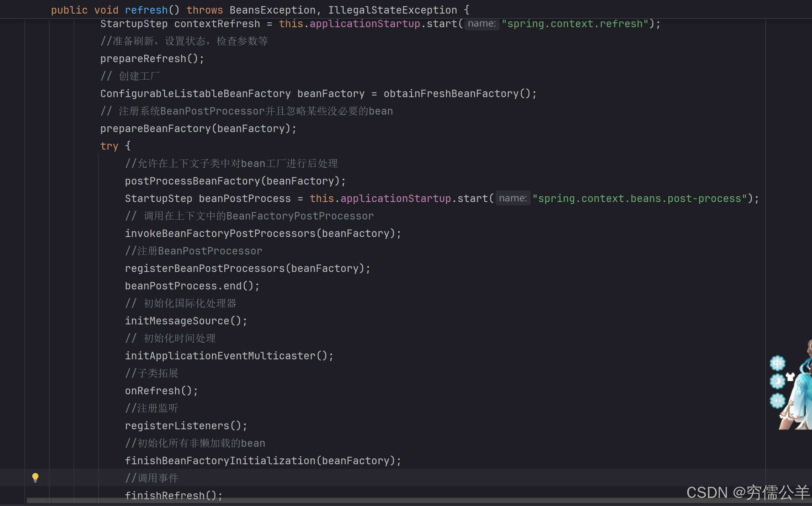Screen dimensions: 812x506
Task: Click the "spring.context.refresh" string literal
Action: (x=575, y=24)
